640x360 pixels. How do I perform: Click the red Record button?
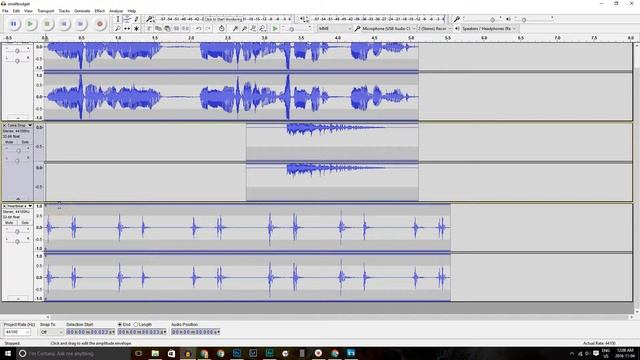coord(100,24)
